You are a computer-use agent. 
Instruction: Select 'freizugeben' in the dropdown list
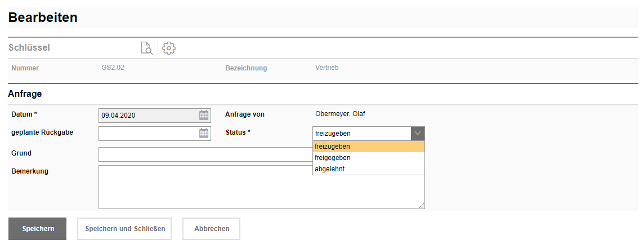coord(369,147)
